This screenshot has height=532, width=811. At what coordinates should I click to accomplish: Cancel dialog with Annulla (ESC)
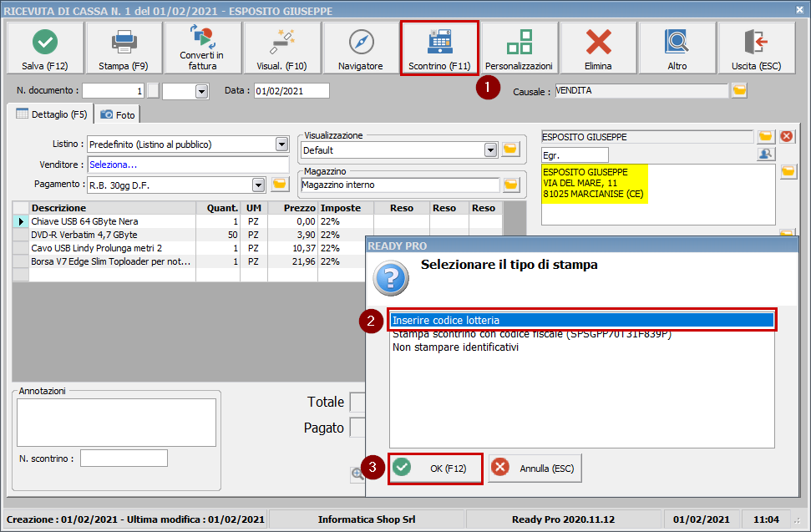(535, 468)
